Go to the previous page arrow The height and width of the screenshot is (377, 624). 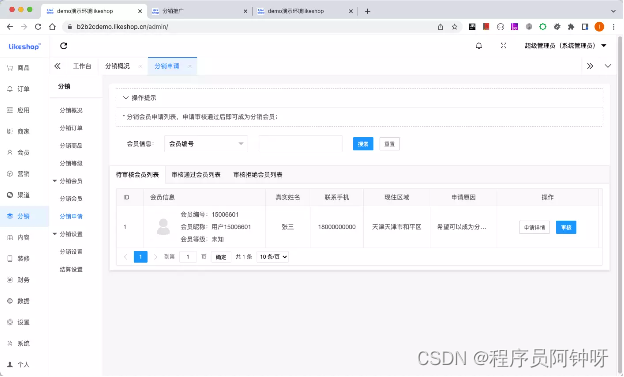point(126,257)
